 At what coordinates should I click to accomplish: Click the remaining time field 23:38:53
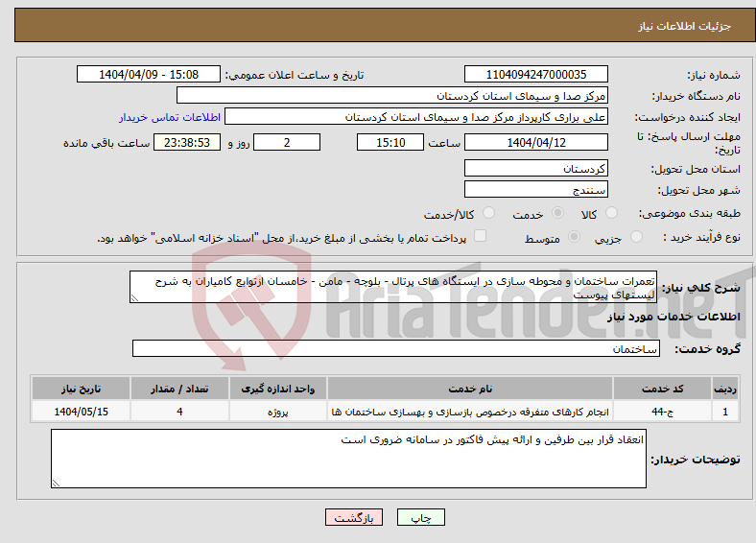coord(187,142)
